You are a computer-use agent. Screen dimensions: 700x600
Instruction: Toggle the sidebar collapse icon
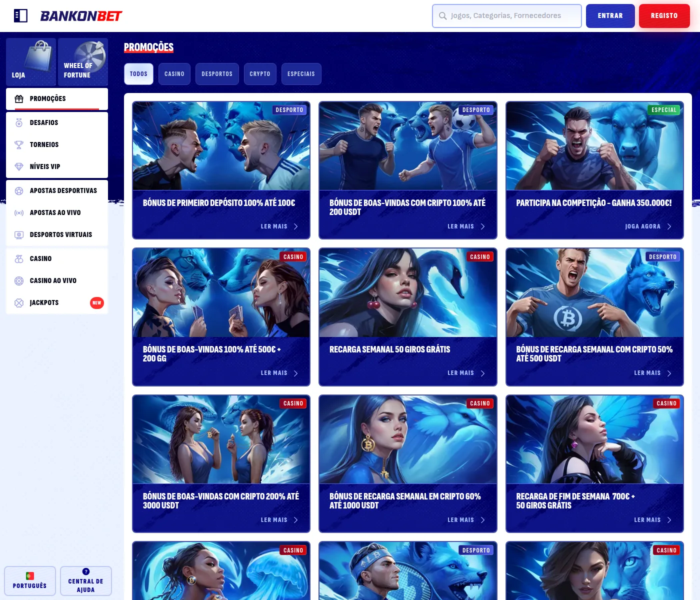tap(20, 16)
